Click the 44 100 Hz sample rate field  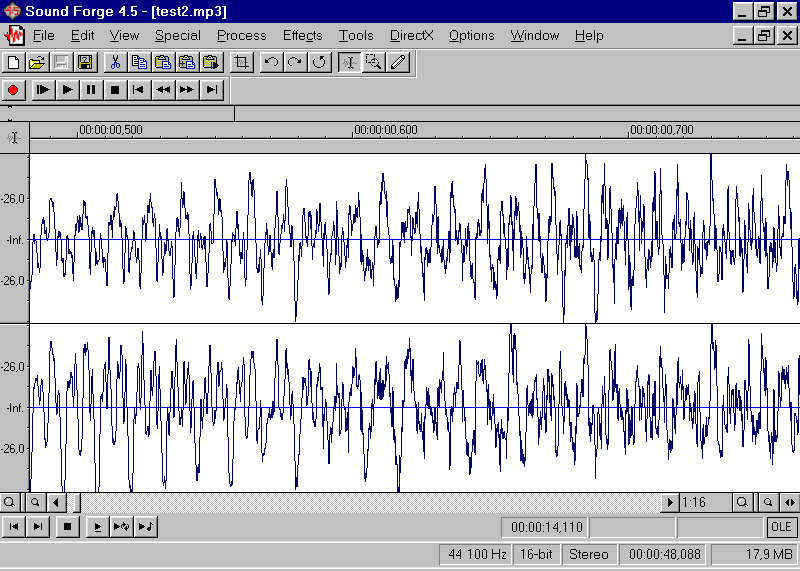pos(476,554)
